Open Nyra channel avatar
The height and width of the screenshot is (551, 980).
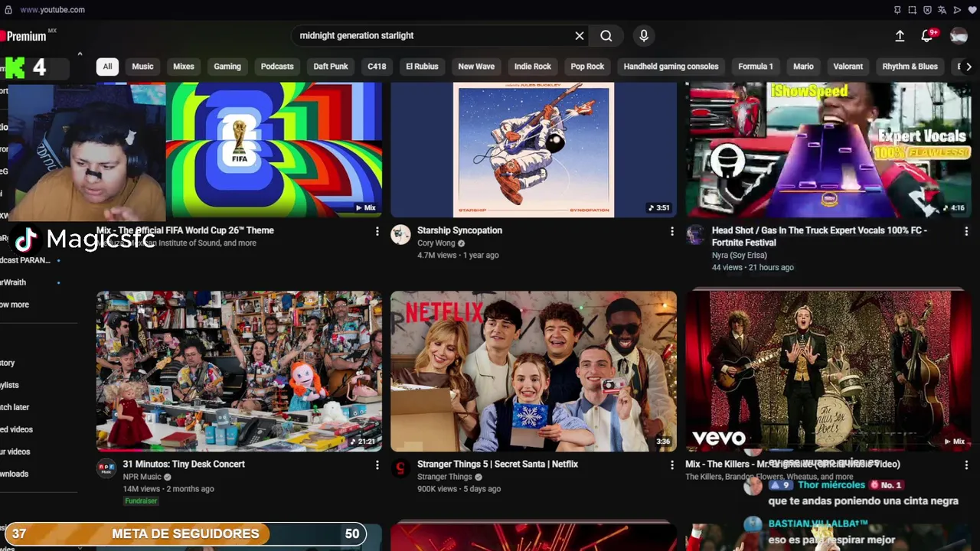pyautogui.click(x=695, y=235)
